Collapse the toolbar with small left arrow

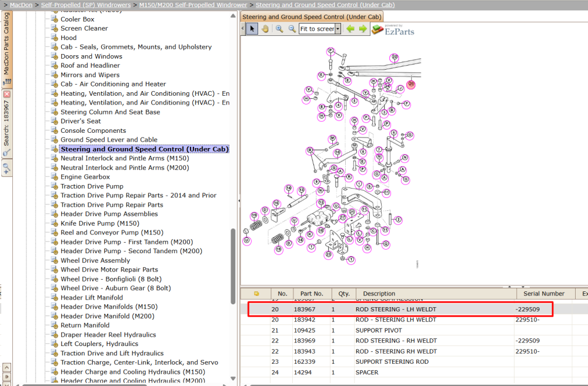click(243, 29)
